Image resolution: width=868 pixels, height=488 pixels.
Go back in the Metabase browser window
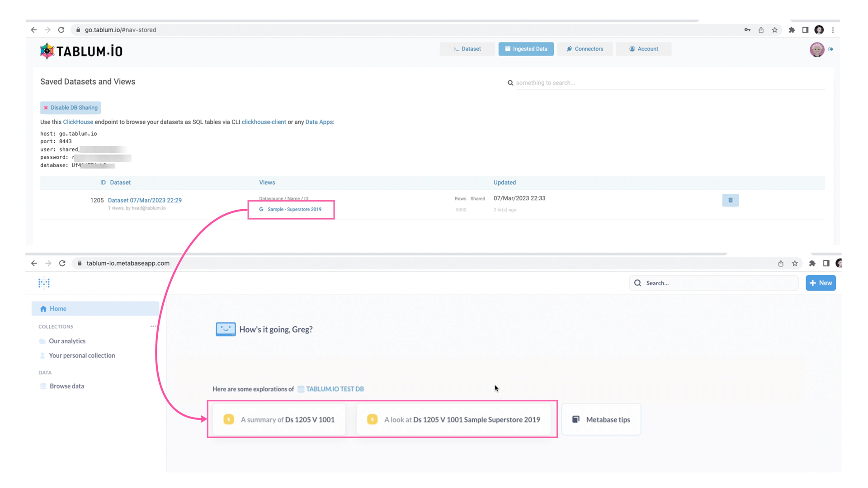click(x=34, y=263)
